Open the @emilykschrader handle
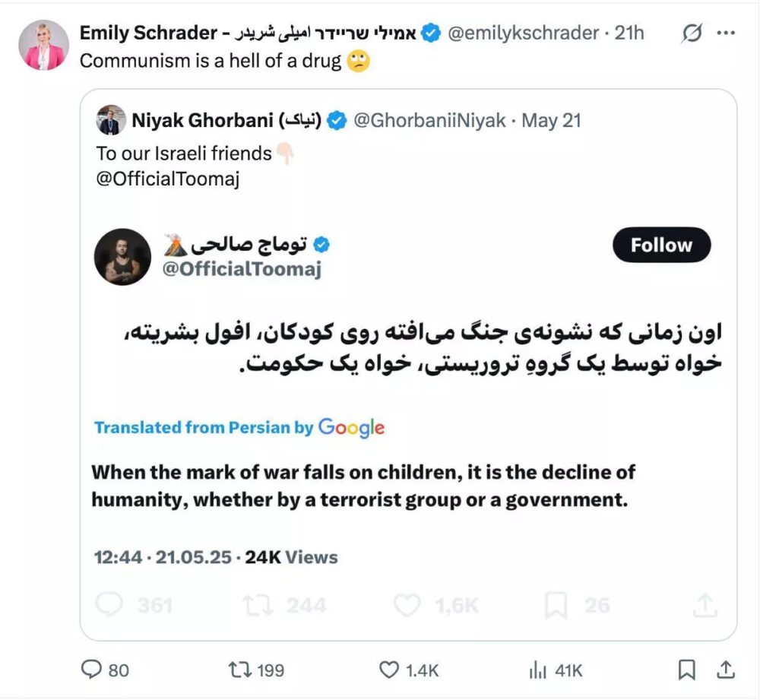Image resolution: width=760 pixels, height=700 pixels. (x=523, y=33)
